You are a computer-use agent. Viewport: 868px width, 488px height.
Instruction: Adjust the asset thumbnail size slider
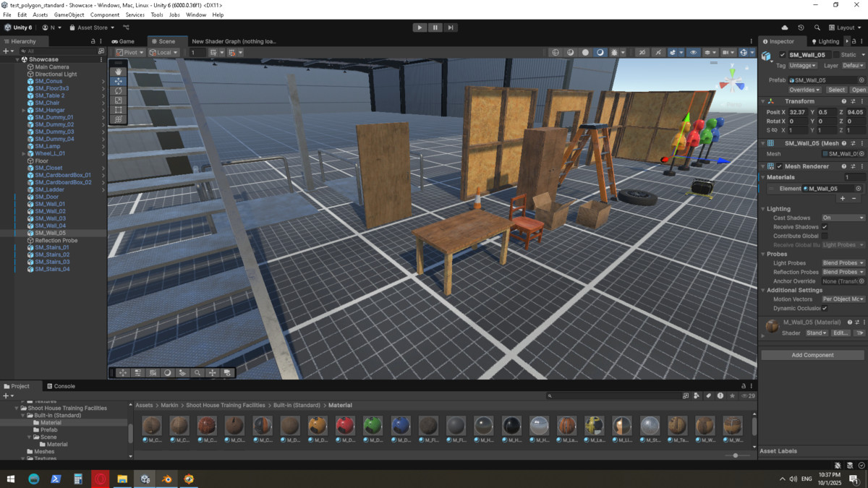736,455
